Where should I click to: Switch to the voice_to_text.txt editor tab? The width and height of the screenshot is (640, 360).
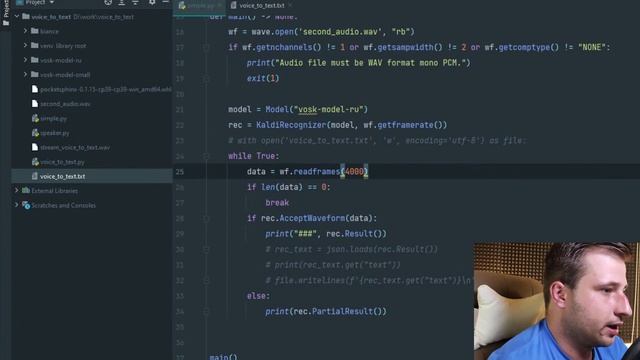pyautogui.click(x=262, y=5)
